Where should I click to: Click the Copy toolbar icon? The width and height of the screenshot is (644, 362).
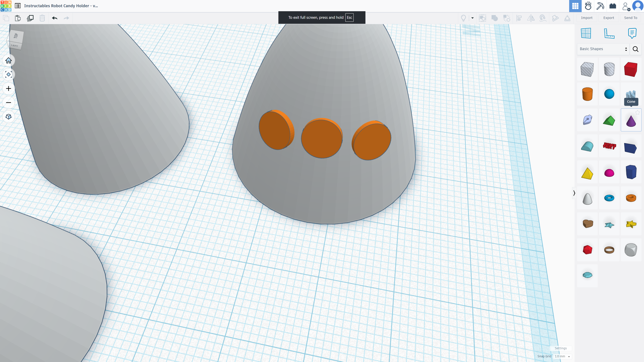pos(6,18)
